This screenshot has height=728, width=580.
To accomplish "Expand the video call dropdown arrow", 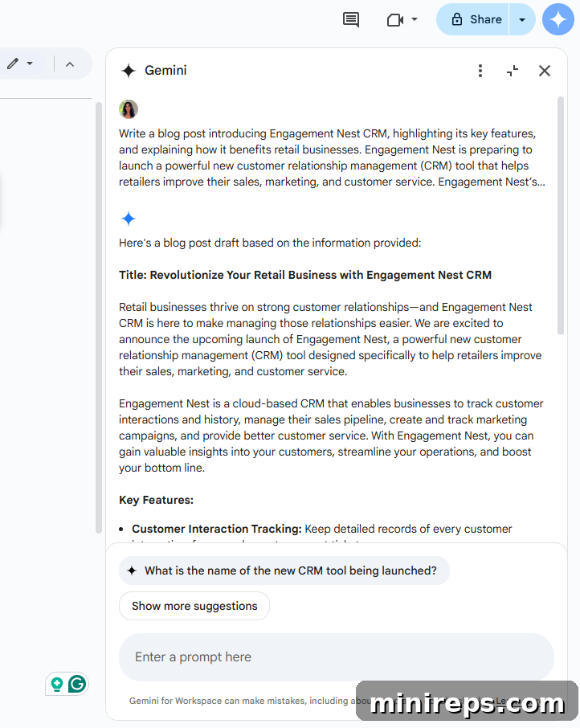I will [x=415, y=19].
